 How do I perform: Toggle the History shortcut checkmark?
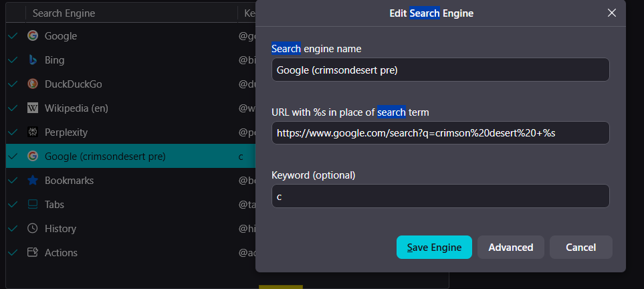pyautogui.click(x=13, y=228)
